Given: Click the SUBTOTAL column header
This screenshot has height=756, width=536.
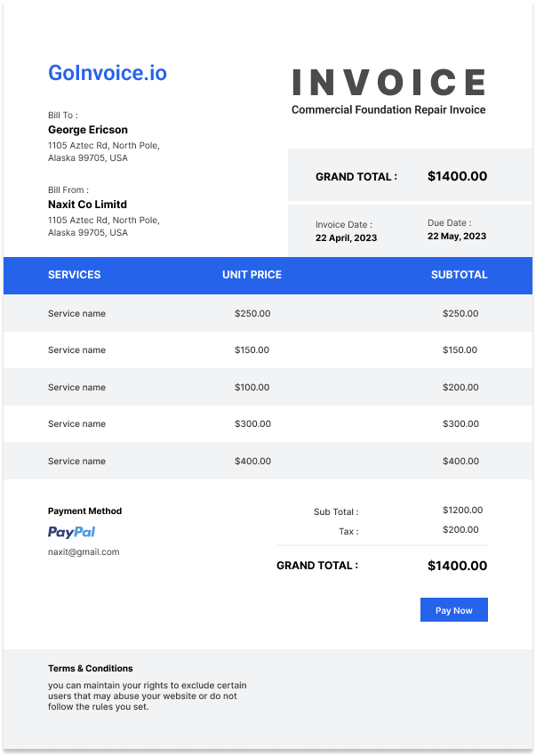Looking at the screenshot, I should click(459, 275).
